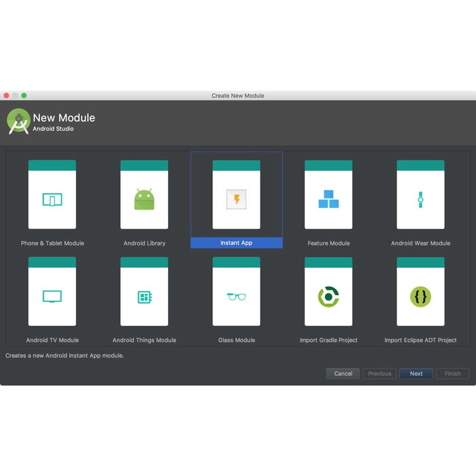Click the 'Import Gradle Project' label
The image size is (476, 476).
[328, 340]
